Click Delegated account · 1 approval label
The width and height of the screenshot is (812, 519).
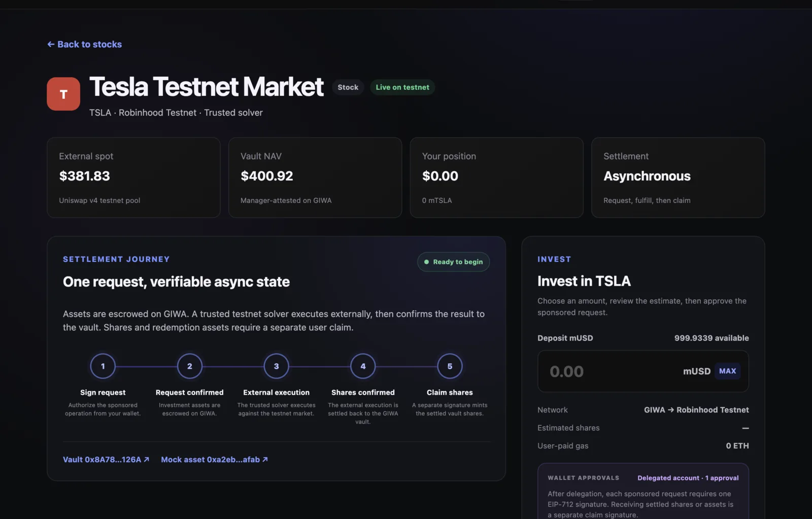688,478
